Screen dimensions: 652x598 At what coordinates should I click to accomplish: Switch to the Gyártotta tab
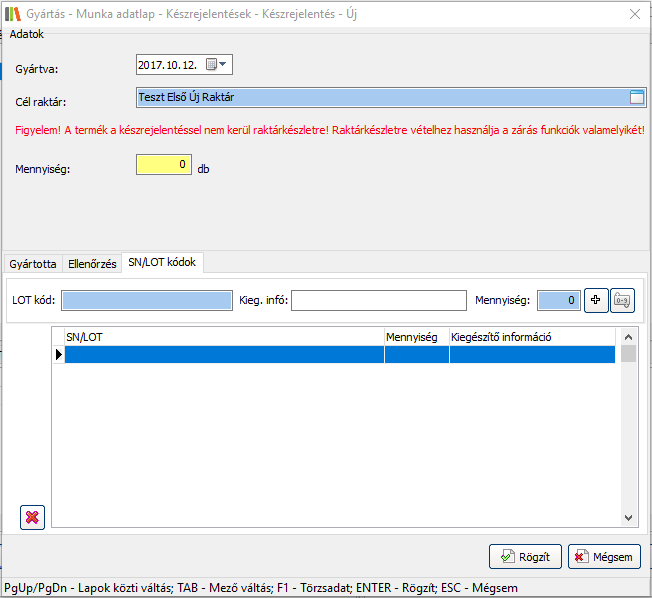pos(32,264)
